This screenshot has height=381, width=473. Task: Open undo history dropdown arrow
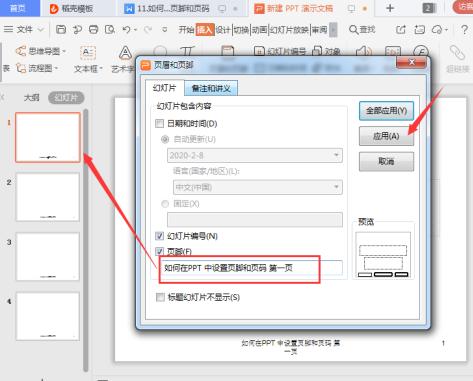pos(135,30)
